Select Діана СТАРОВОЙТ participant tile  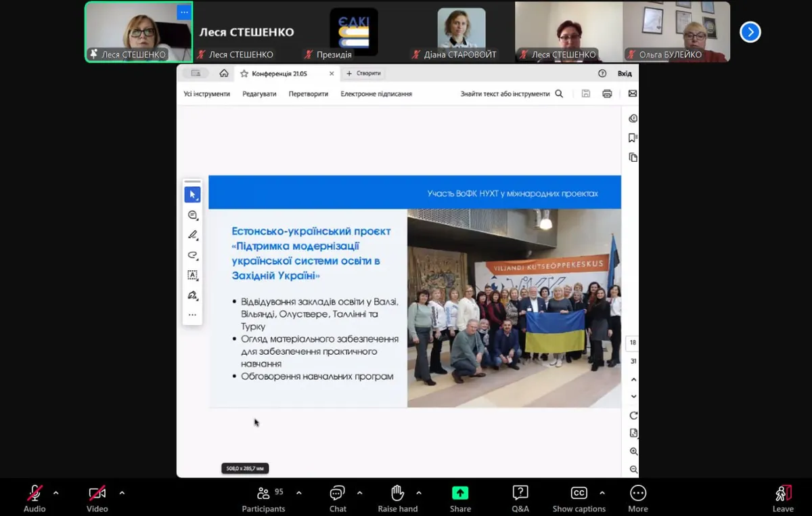[x=461, y=32]
